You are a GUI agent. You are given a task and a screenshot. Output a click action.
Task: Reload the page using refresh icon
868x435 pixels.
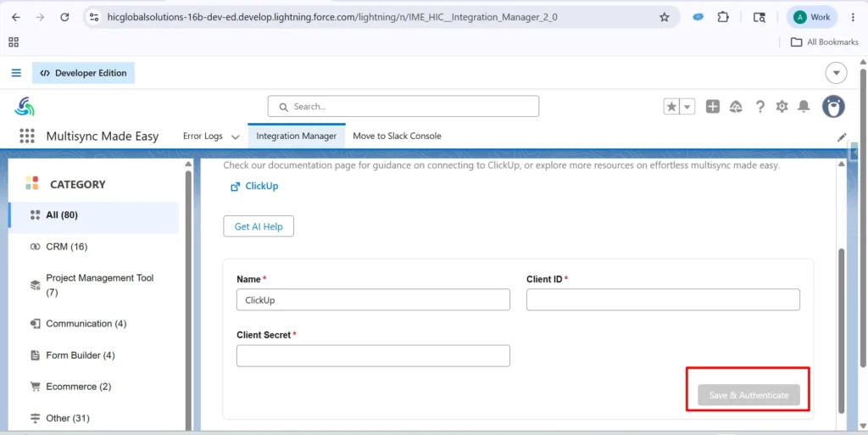64,17
